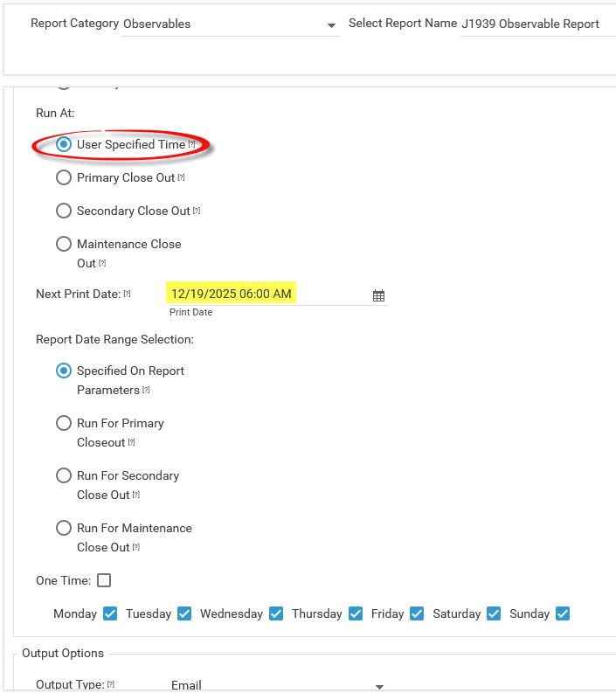Uncheck the Monday checkbox

tap(110, 613)
